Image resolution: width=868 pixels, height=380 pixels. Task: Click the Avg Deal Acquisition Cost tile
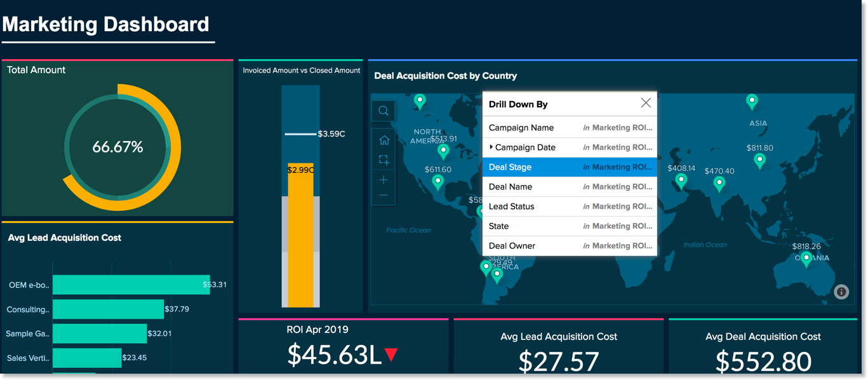[x=762, y=346]
